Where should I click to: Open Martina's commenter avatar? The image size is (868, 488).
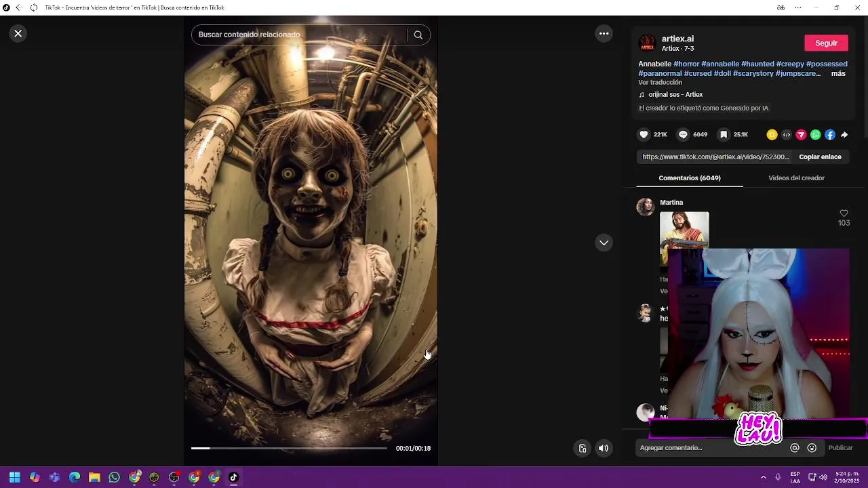click(x=646, y=207)
